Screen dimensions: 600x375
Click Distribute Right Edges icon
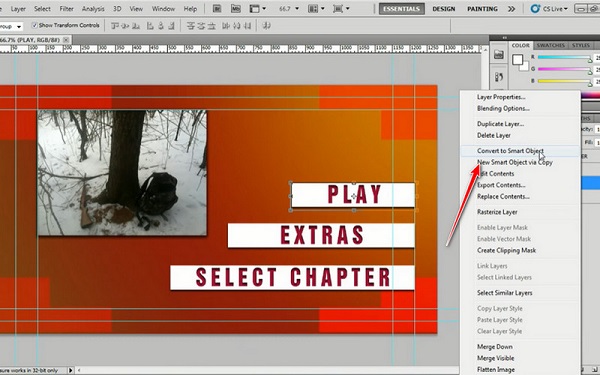click(x=248, y=26)
